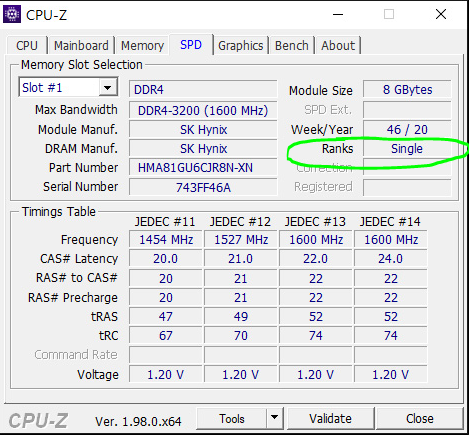Click the JEDEC #14 column header
Screen dimensions: 469x435
(x=390, y=222)
